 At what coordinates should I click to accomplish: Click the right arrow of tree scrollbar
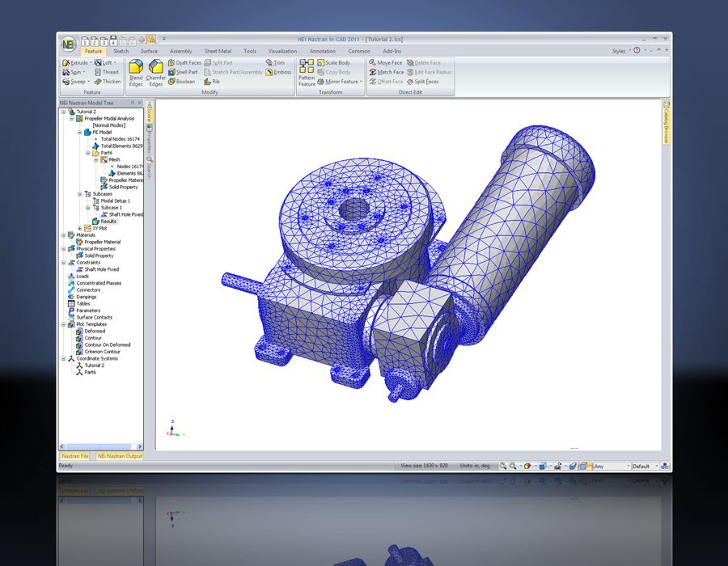139,446
